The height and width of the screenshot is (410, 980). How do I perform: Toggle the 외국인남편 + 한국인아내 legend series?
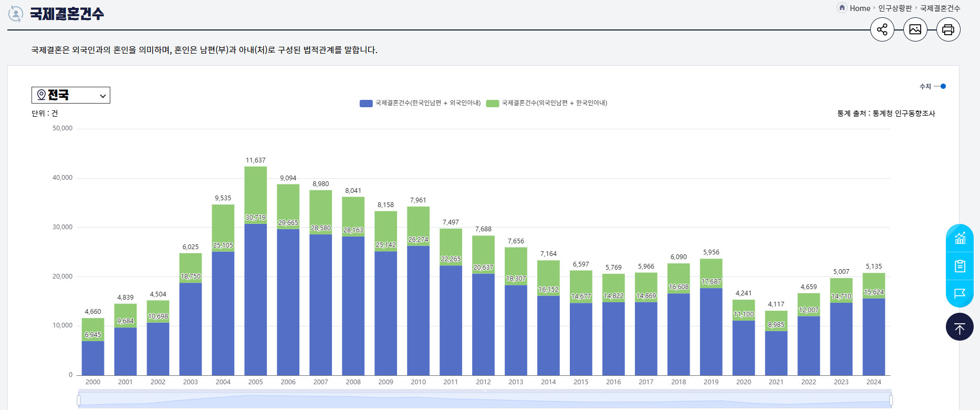click(547, 103)
